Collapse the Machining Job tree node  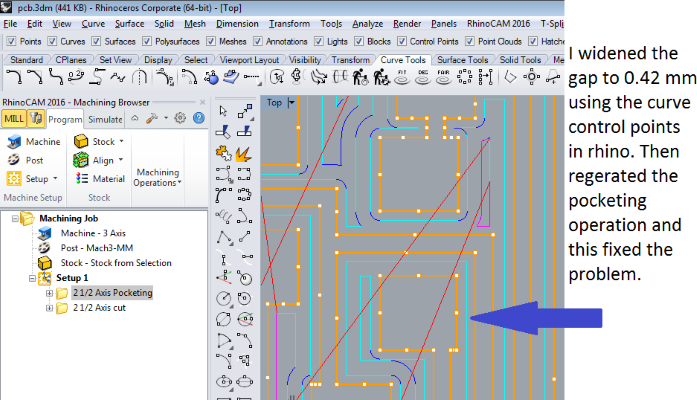click(15, 218)
